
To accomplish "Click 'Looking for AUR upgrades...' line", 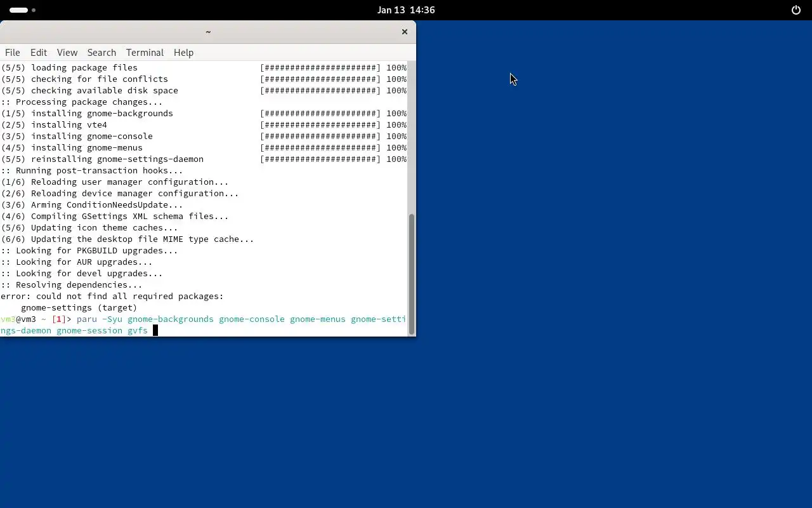I will (77, 262).
